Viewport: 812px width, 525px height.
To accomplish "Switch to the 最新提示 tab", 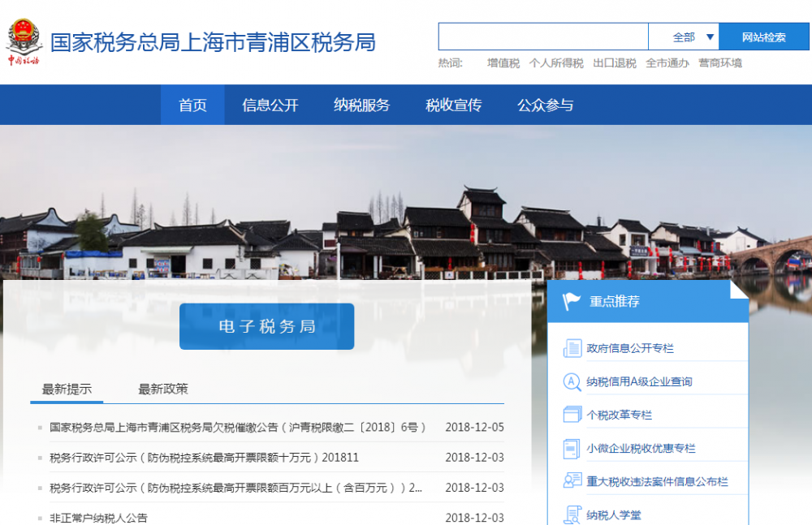I will (x=67, y=389).
